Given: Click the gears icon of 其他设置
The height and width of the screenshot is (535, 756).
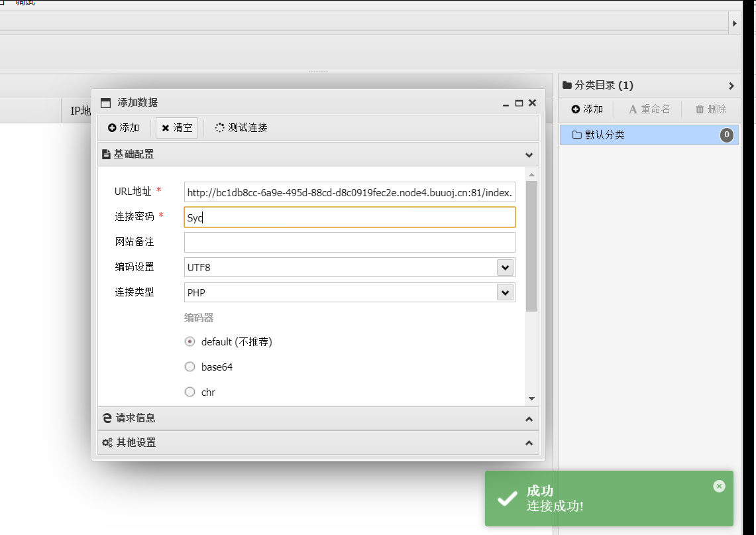Looking at the screenshot, I should tap(107, 442).
